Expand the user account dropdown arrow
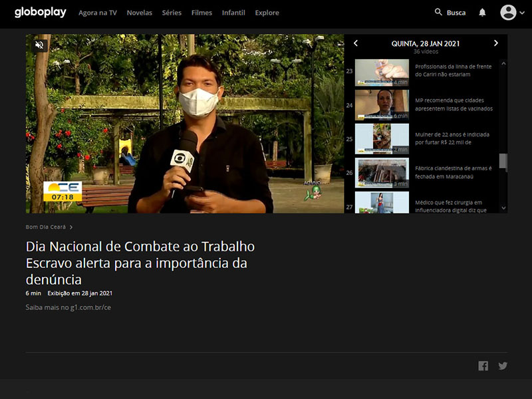 pos(521,13)
